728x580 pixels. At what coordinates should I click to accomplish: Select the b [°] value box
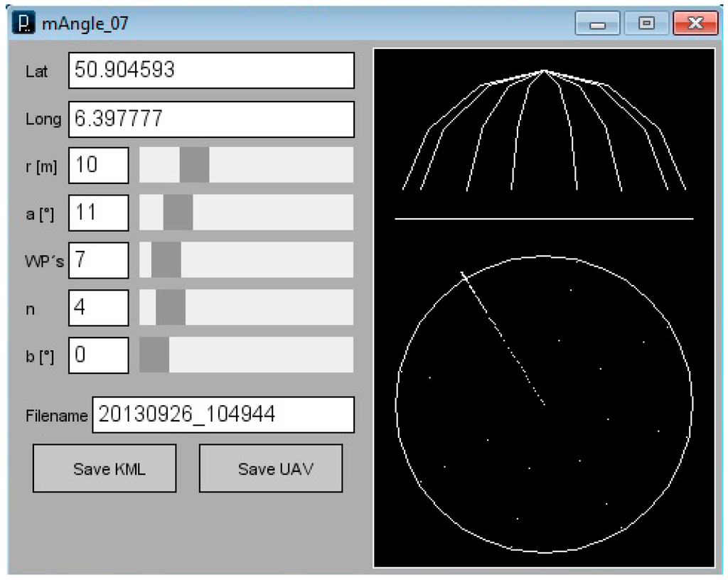pos(99,355)
